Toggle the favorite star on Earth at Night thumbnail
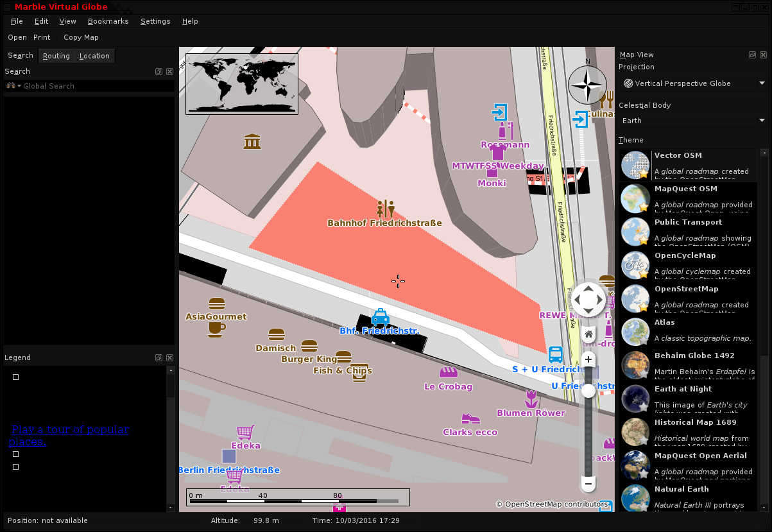This screenshot has height=532, width=772. 643,407
